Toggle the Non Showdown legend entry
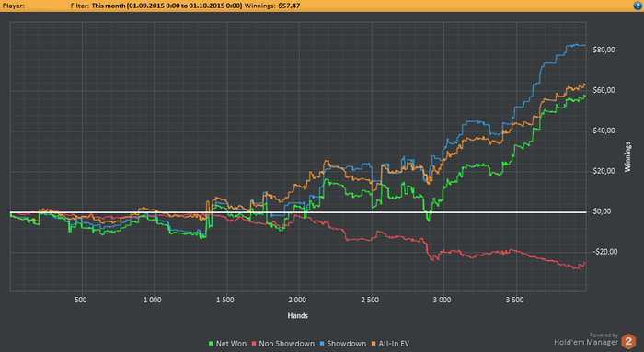Viewport: 644px width, 352px height. [x=283, y=344]
